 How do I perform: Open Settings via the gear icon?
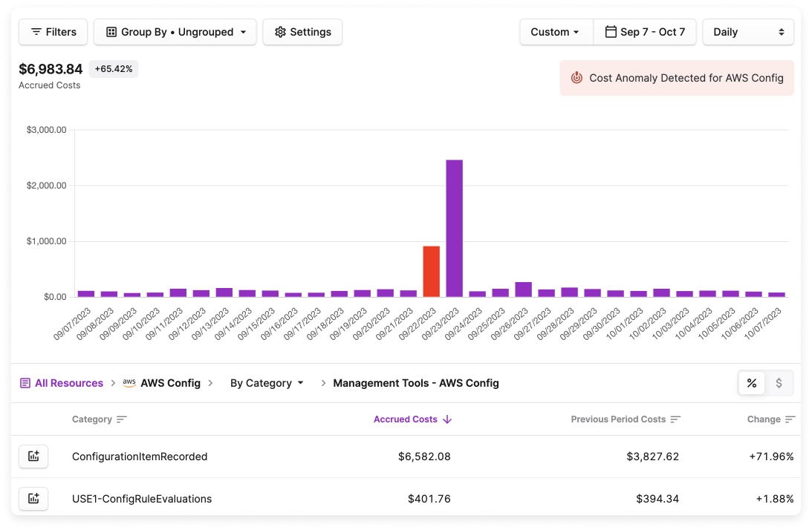tap(280, 32)
